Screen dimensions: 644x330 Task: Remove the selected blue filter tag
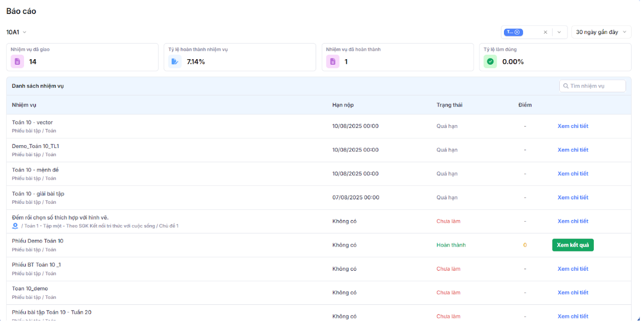click(x=517, y=32)
